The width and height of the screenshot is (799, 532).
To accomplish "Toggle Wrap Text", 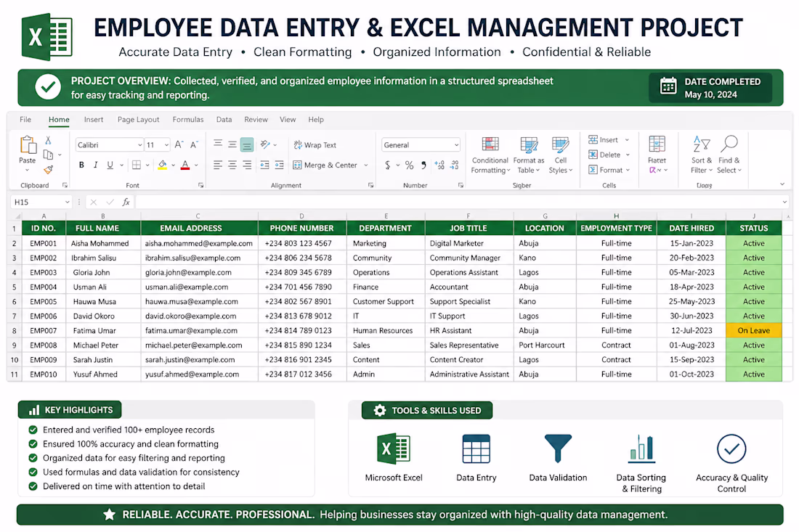I will (315, 145).
